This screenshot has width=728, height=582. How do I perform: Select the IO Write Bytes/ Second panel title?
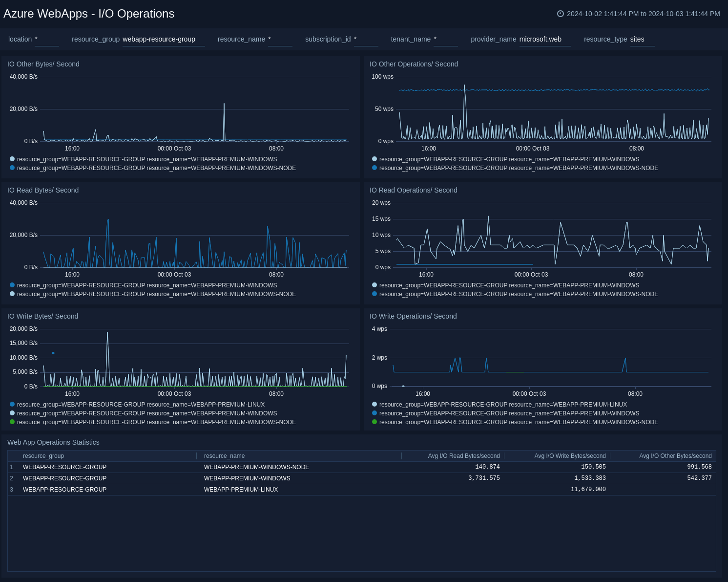tap(43, 316)
